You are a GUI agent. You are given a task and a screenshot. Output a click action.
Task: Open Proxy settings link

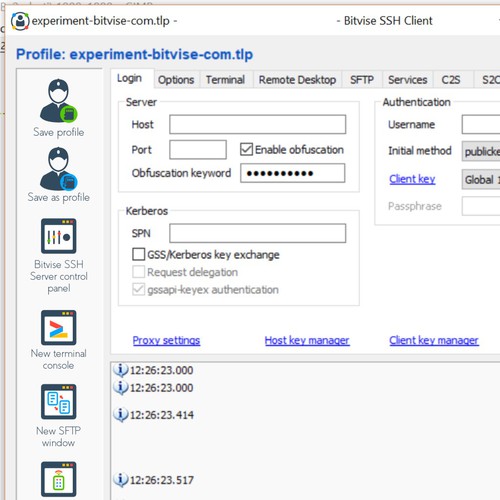(166, 340)
